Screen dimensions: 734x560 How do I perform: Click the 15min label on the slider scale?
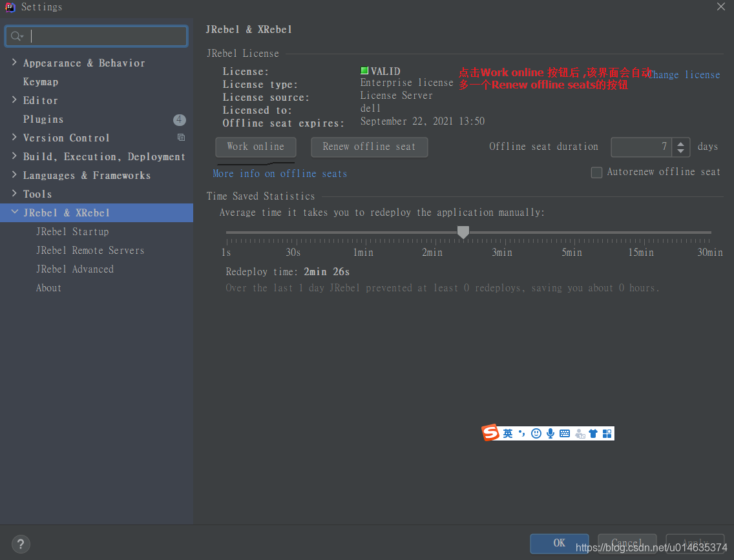tap(641, 253)
